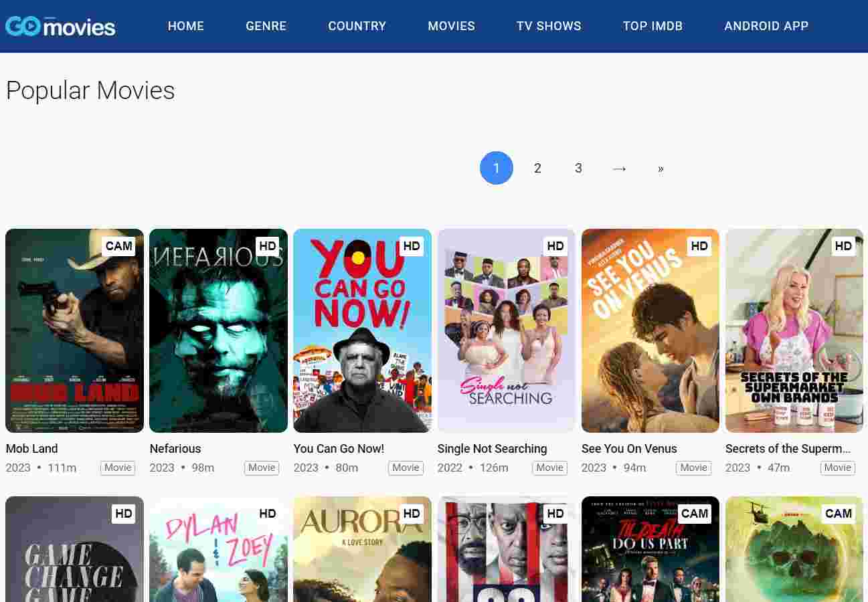Open the See You On Venus poster
The width and height of the screenshot is (868, 602).
pyautogui.click(x=650, y=330)
